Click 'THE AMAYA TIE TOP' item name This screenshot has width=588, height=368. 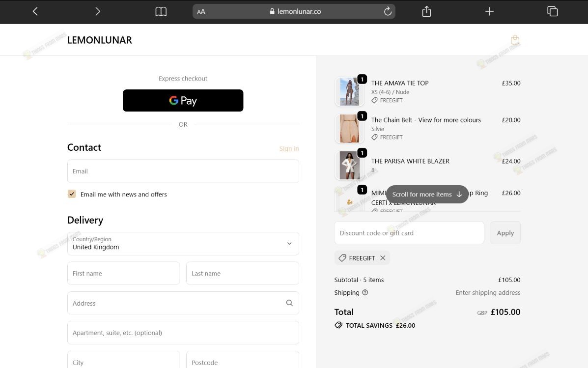coord(400,83)
